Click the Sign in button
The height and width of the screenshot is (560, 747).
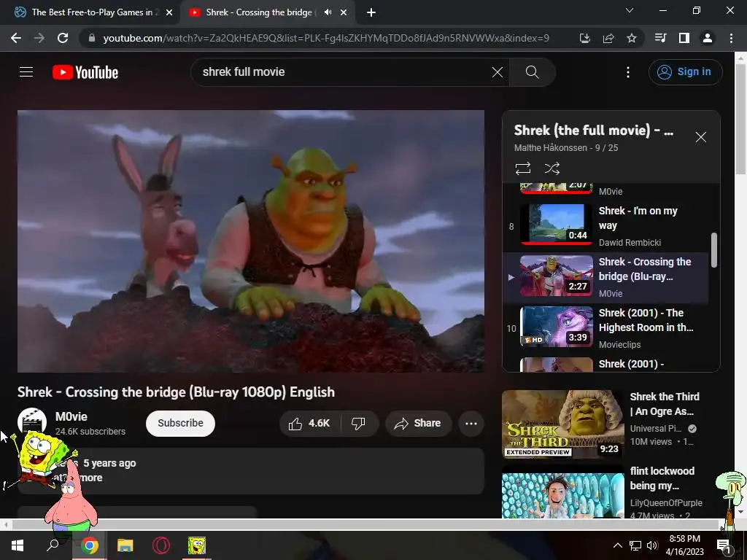pyautogui.click(x=685, y=72)
